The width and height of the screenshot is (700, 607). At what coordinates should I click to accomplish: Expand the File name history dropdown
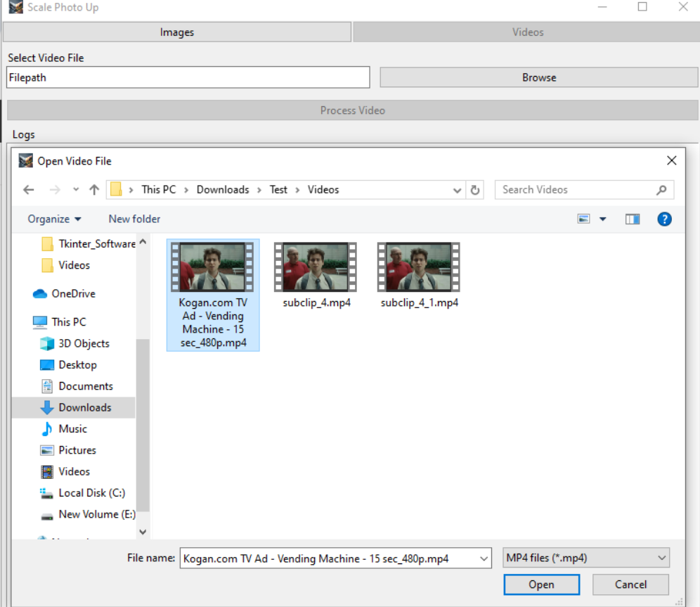484,558
